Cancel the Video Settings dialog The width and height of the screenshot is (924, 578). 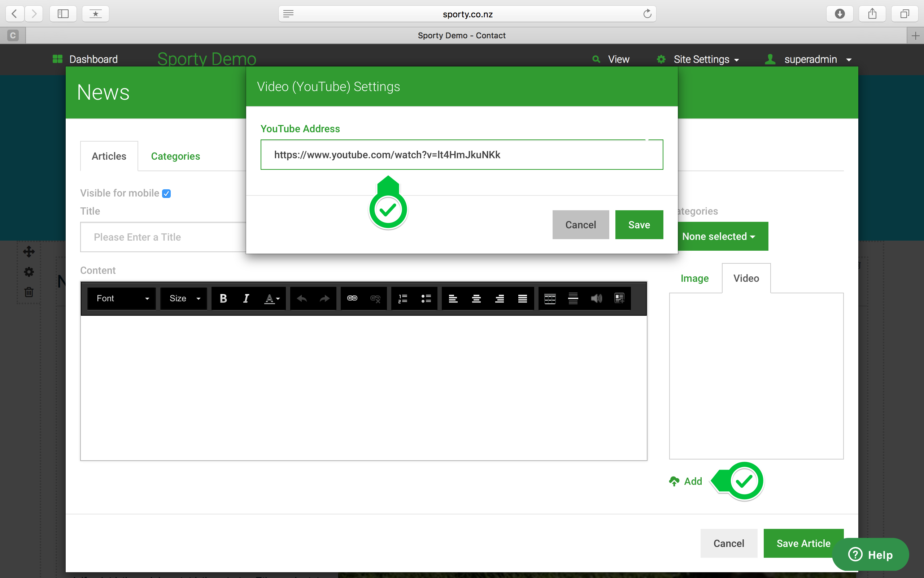click(580, 225)
